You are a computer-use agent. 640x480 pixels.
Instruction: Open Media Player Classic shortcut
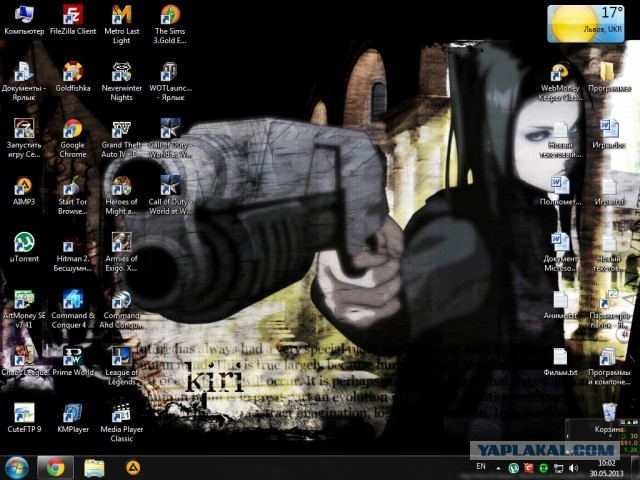coord(121,413)
